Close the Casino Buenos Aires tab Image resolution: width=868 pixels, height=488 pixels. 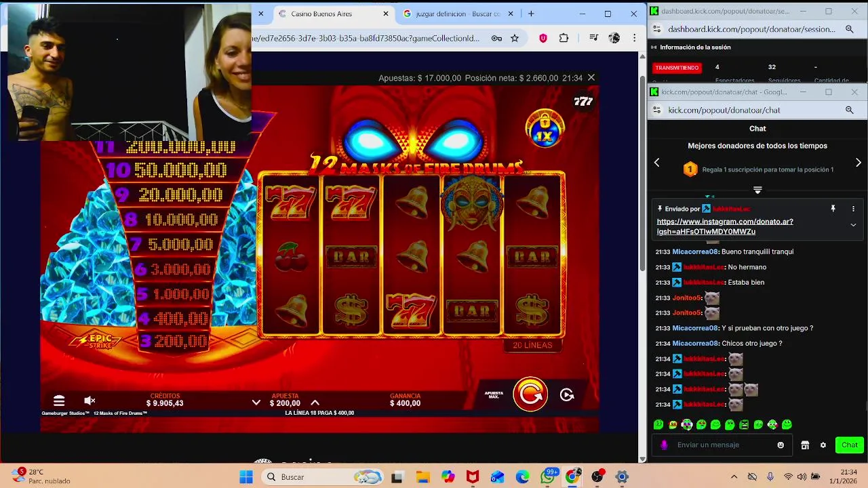pyautogui.click(x=386, y=14)
